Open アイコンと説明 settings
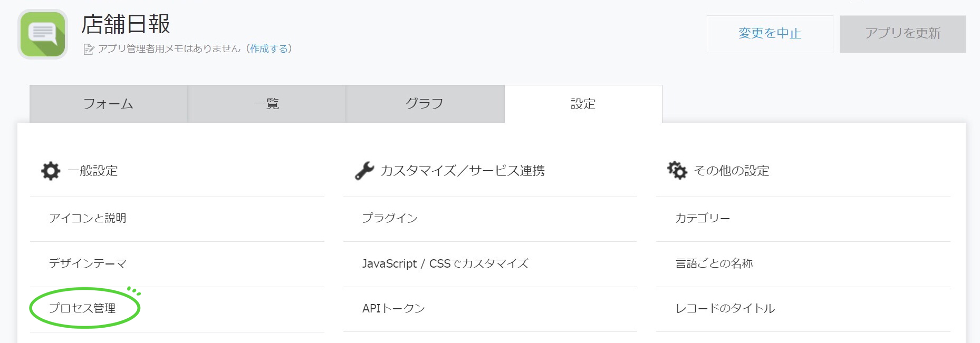980x343 pixels. tap(88, 218)
